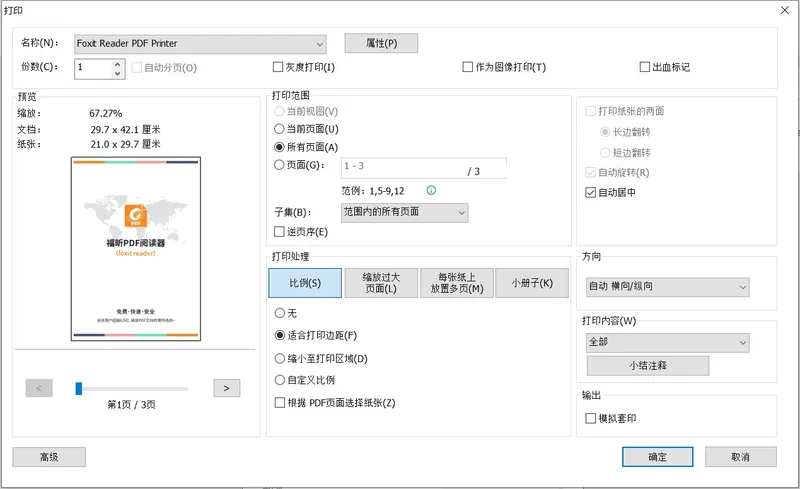Go to previous preview page arrow

pyautogui.click(x=39, y=388)
